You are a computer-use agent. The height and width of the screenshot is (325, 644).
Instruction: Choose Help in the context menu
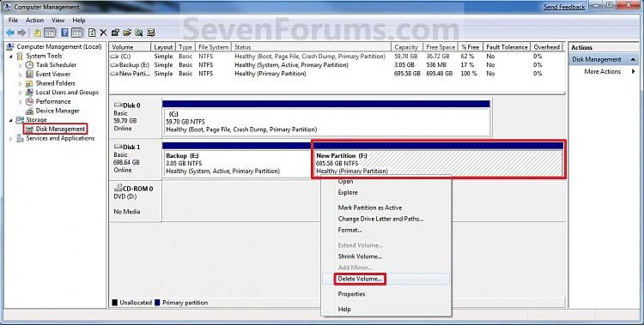pos(344,309)
